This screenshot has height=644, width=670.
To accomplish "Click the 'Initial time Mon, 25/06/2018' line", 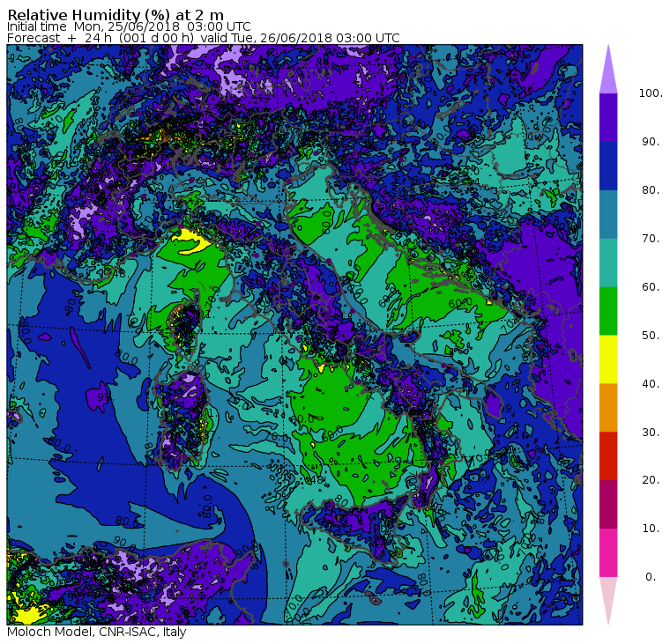I will (x=129, y=26).
